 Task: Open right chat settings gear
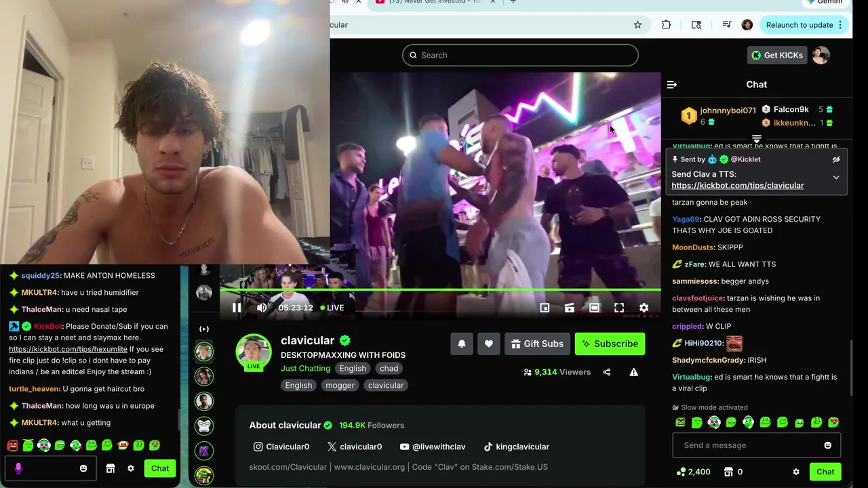click(x=796, y=472)
